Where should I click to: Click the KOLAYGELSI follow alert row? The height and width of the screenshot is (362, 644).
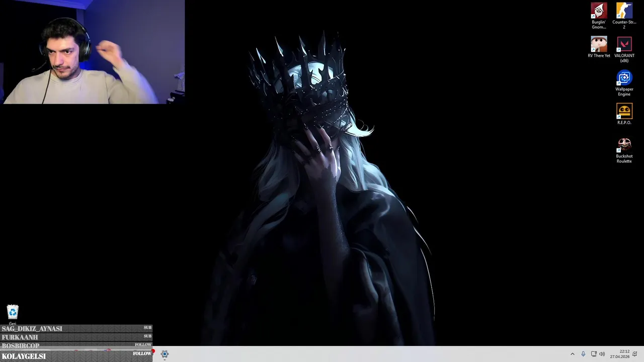coord(76,355)
